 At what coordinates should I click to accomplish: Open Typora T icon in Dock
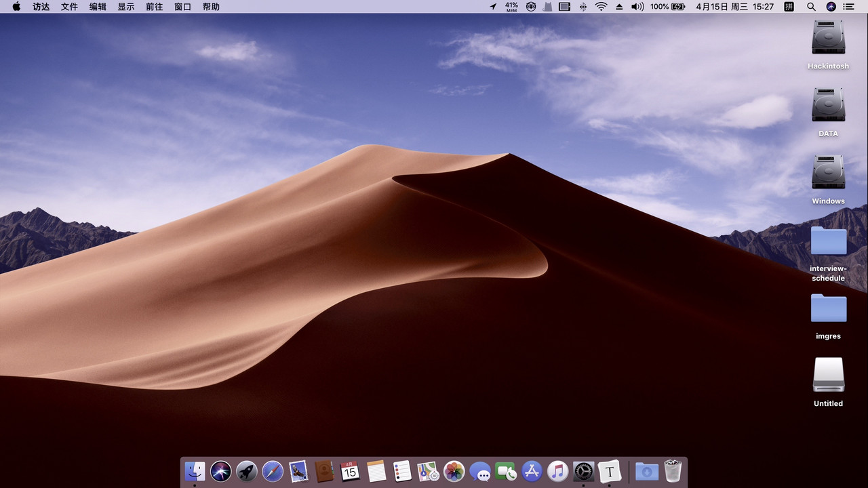[610, 470]
